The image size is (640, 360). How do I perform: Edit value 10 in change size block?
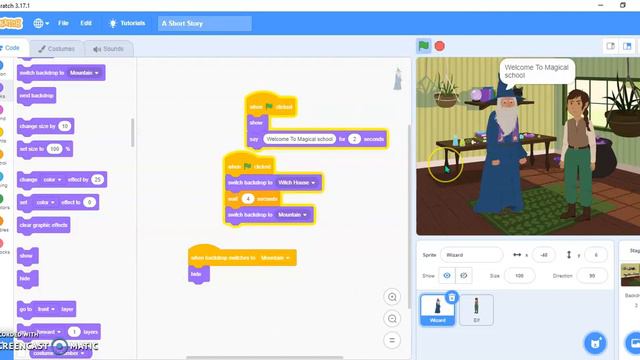[x=64, y=127]
